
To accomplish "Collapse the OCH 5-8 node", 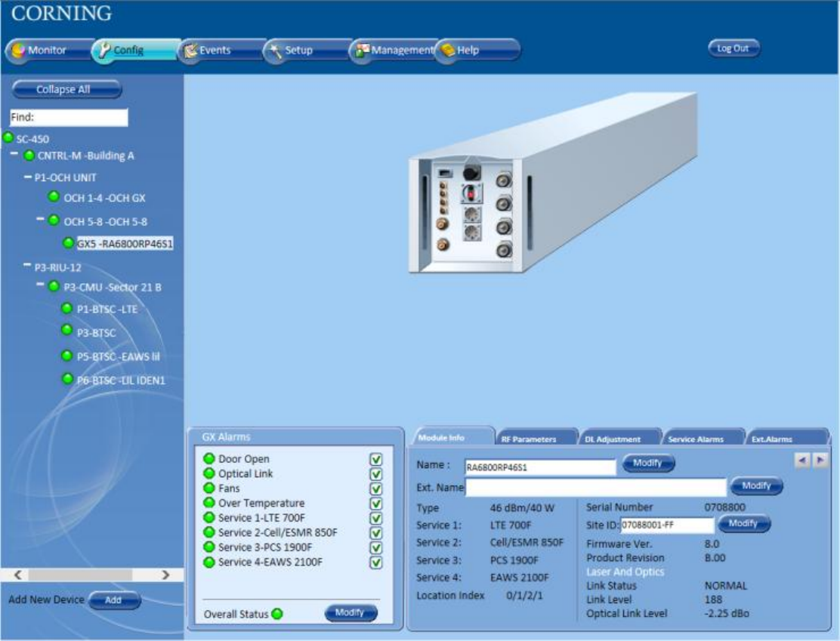I will [x=40, y=220].
